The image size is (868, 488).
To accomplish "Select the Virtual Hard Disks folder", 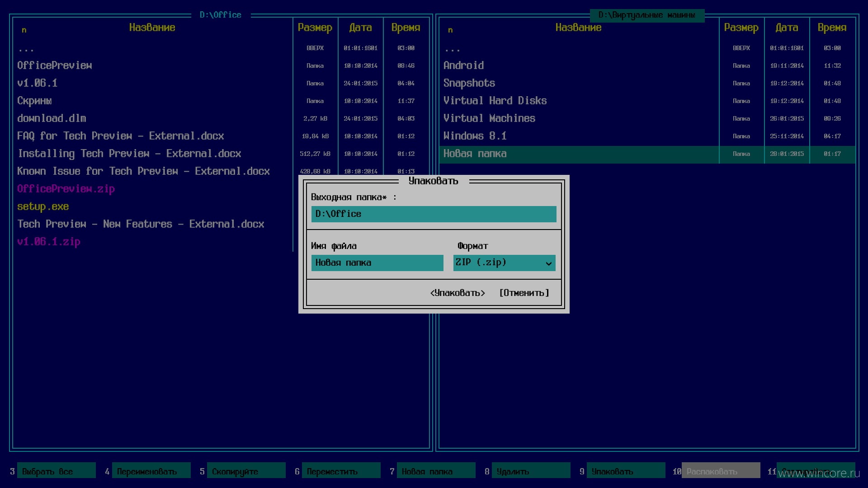I will tap(495, 101).
